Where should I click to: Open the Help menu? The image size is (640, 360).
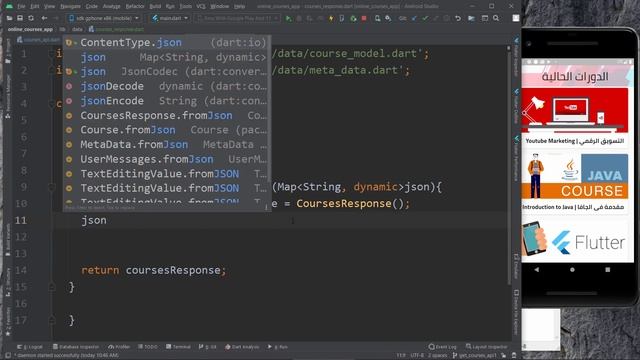click(x=240, y=7)
